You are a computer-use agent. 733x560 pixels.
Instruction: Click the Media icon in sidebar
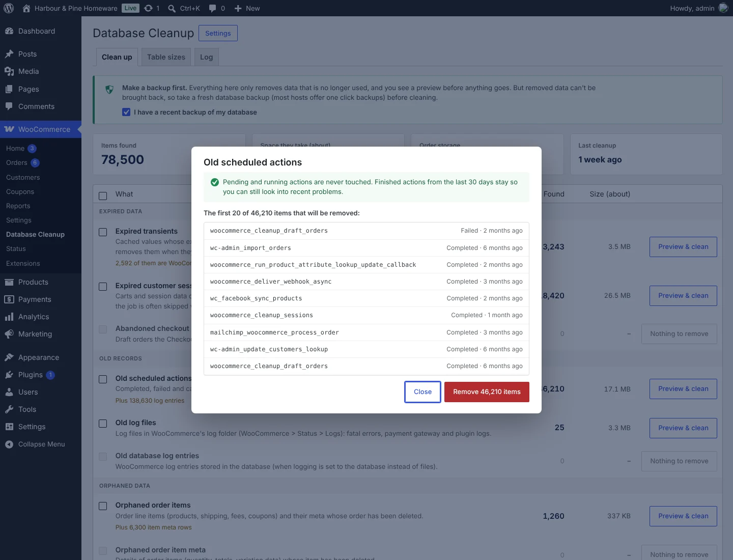(9, 71)
